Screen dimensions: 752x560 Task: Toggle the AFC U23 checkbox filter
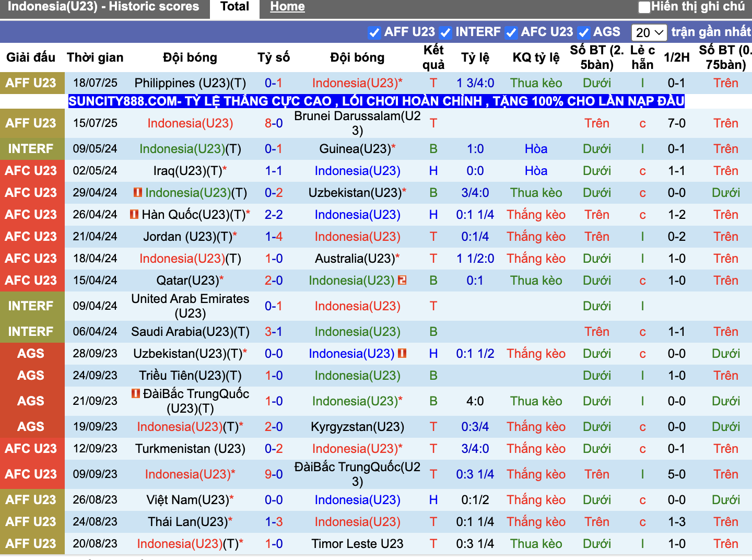coord(511,32)
